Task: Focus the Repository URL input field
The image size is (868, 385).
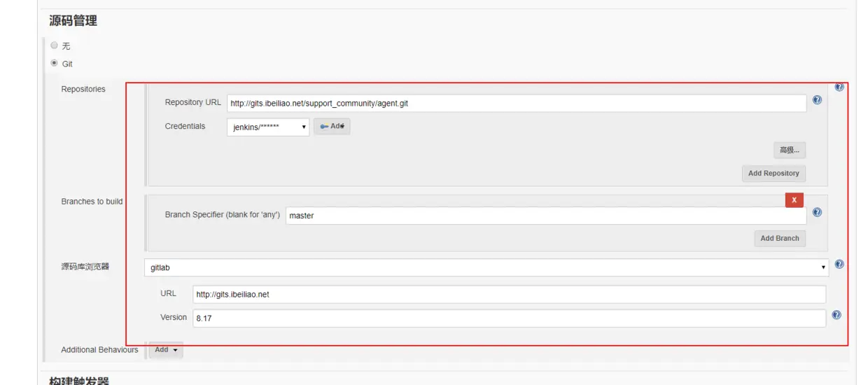Action: pos(517,103)
